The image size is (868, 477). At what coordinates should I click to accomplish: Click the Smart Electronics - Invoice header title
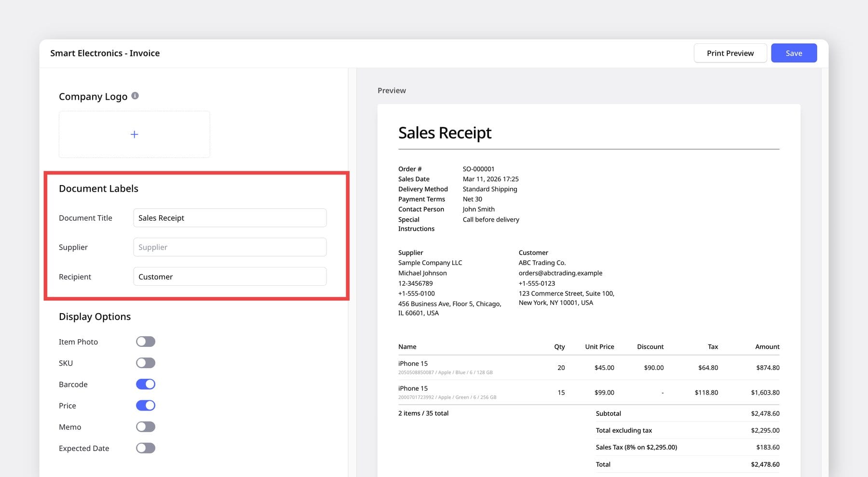105,53
